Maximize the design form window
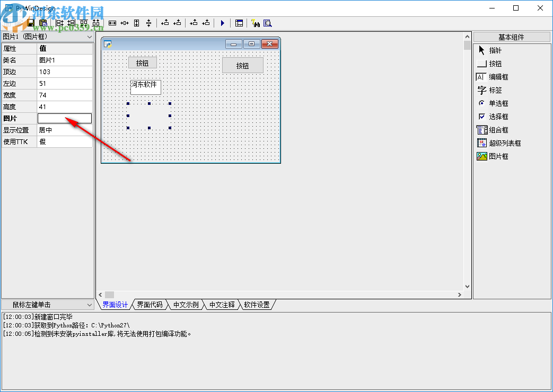The height and width of the screenshot is (392, 553). [252, 44]
